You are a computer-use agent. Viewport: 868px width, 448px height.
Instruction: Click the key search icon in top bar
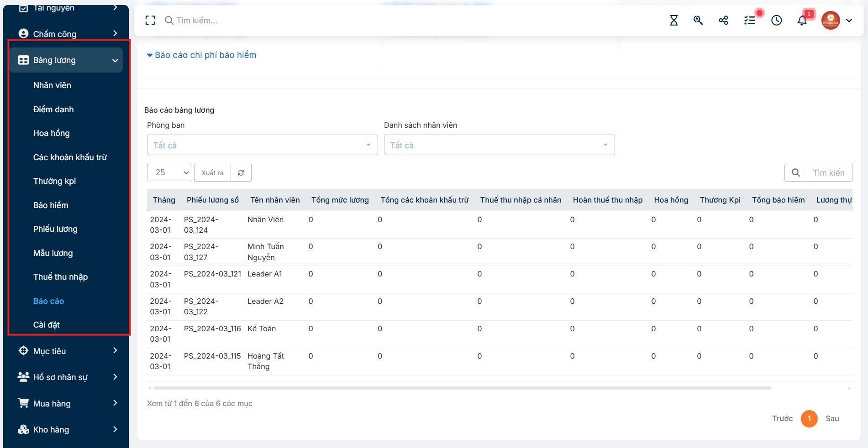point(698,20)
